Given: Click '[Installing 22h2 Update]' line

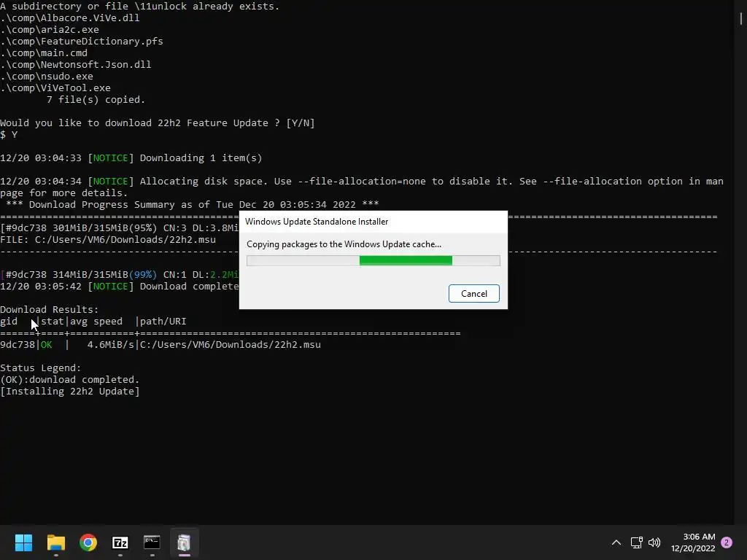Looking at the screenshot, I should click(70, 392).
